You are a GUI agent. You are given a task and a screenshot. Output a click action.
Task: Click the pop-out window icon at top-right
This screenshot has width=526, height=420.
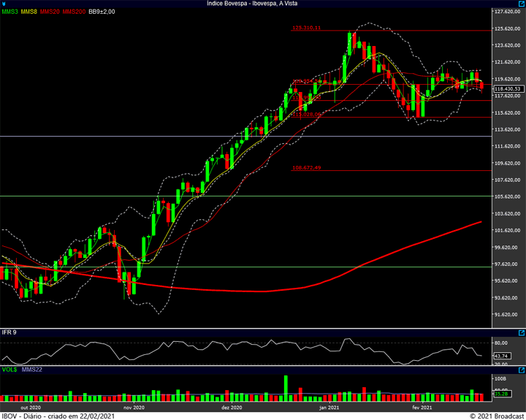point(520,4)
